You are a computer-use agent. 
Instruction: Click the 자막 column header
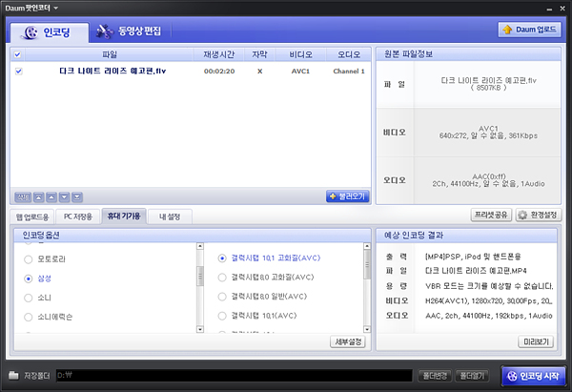[x=259, y=54]
